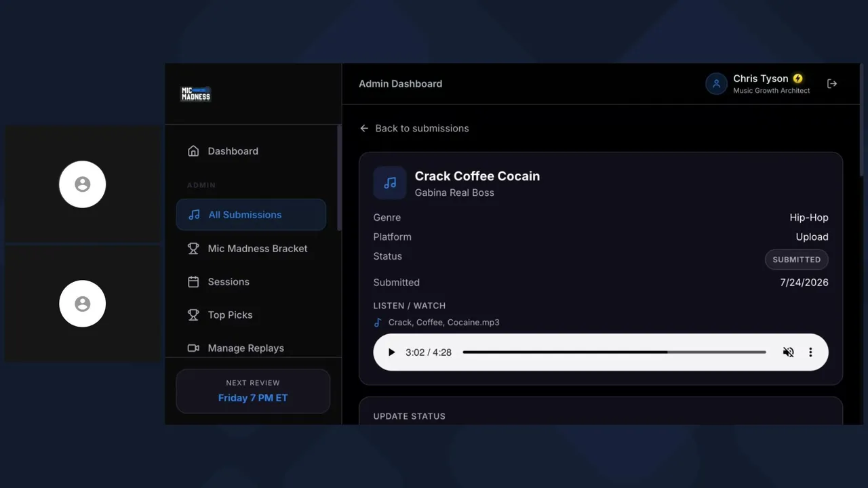Unmute the audio player

(788, 352)
